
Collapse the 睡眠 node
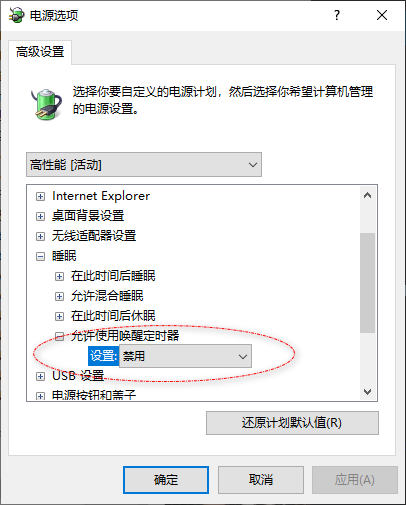[x=40, y=256]
